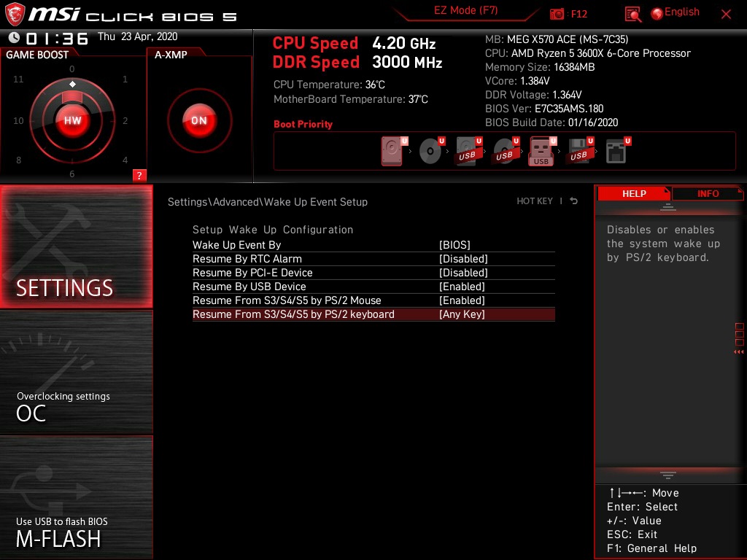This screenshot has height=560, width=747.
Task: Change Resume By RTC Alarm [Disabled] value
Action: pyautogui.click(x=463, y=259)
